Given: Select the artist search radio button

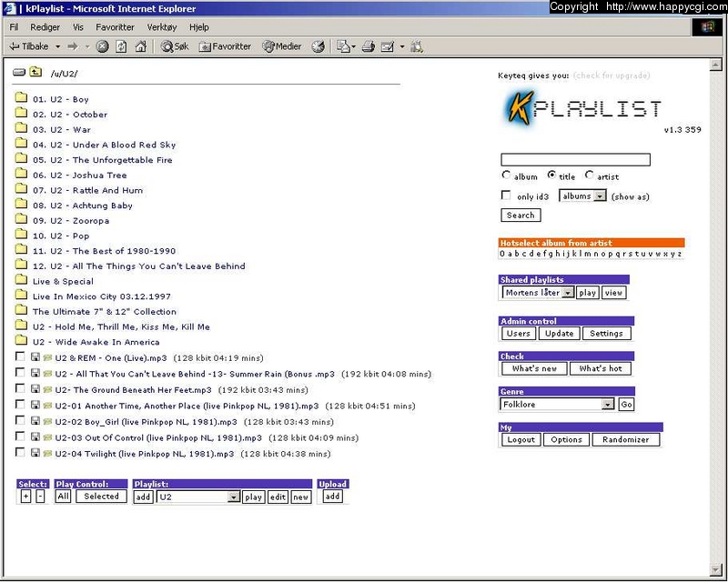Looking at the screenshot, I should (589, 175).
